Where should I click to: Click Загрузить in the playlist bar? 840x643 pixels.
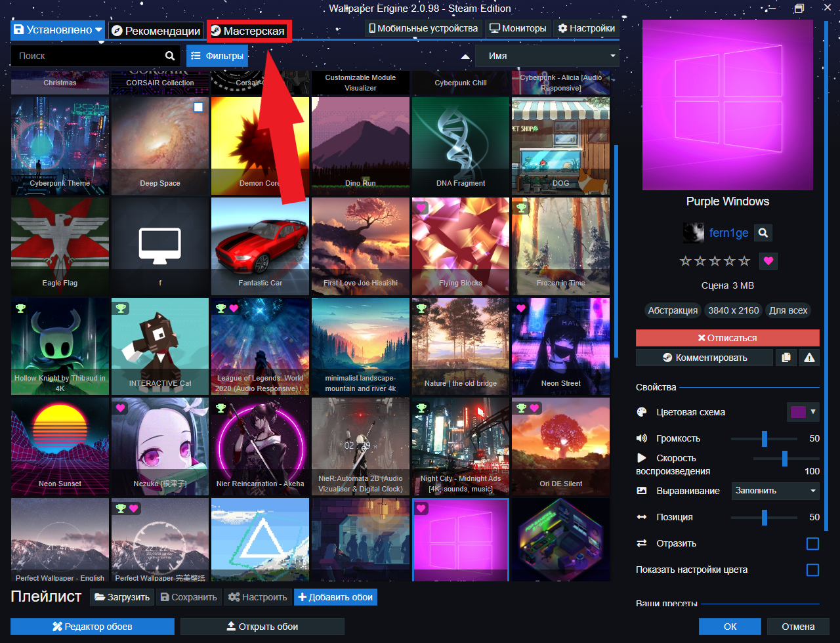pyautogui.click(x=121, y=597)
